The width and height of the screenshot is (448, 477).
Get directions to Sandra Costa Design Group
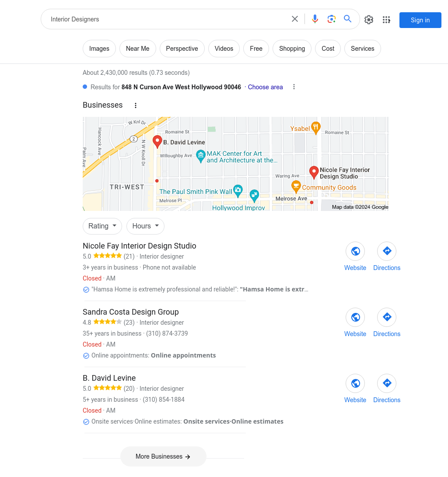click(x=387, y=317)
